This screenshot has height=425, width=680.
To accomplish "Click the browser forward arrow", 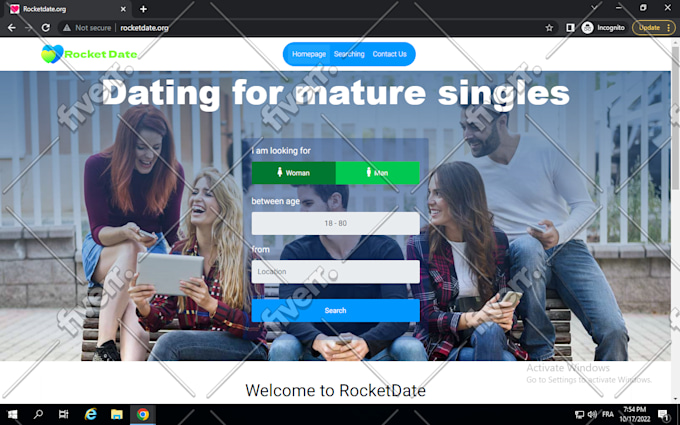I will (x=29, y=28).
